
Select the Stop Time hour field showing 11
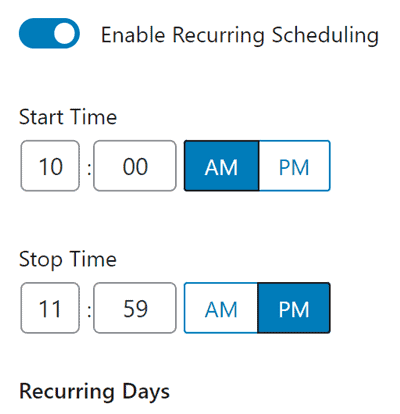tap(50, 308)
